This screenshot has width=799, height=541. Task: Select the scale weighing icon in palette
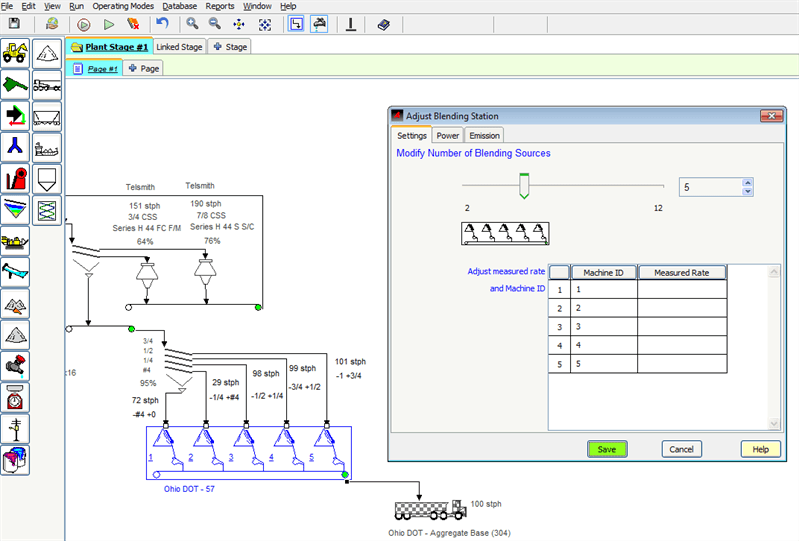tap(15, 398)
